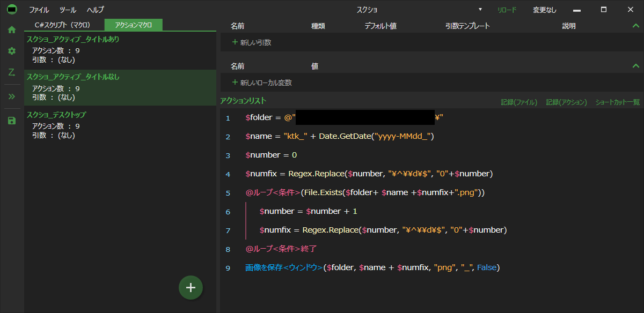Open the ファイル menu
This screenshot has height=313, width=644.
pos(39,10)
